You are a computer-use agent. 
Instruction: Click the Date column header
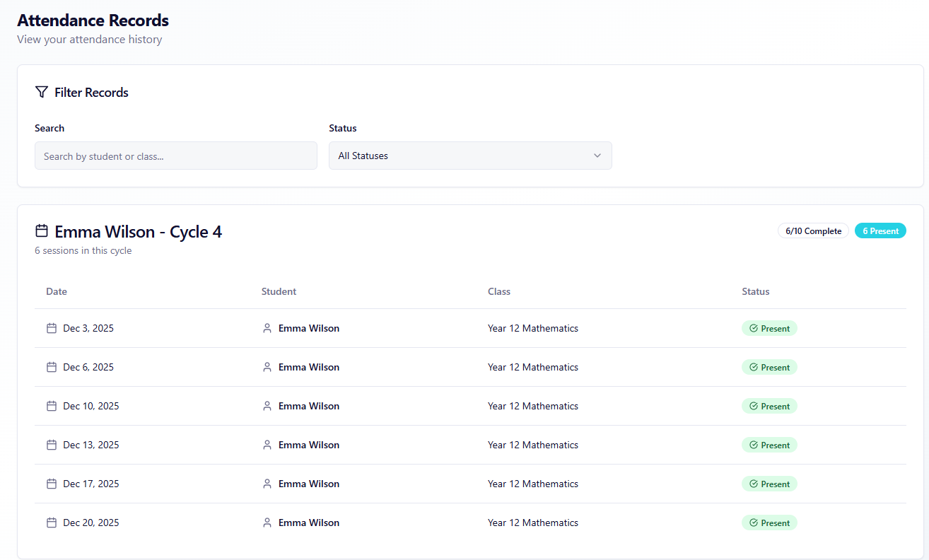pyautogui.click(x=57, y=291)
